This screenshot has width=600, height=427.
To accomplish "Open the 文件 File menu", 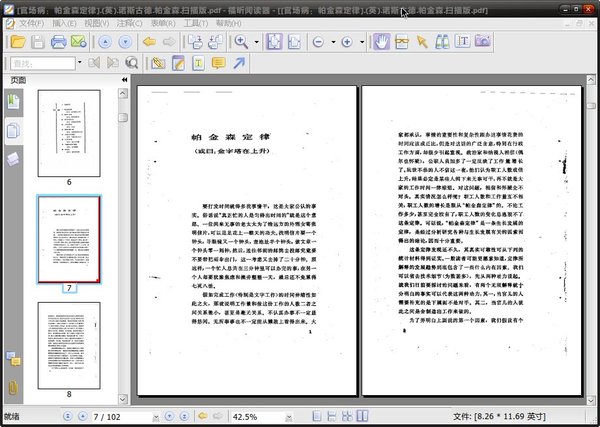I will coord(31,24).
